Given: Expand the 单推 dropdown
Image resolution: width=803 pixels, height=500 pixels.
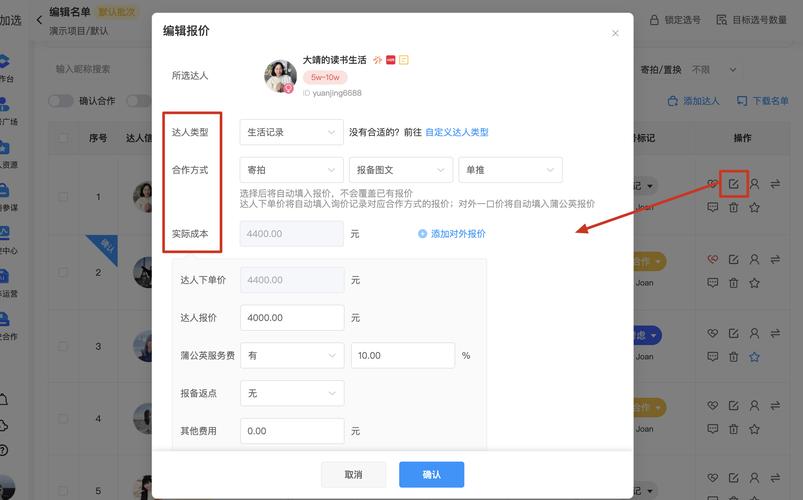Looking at the screenshot, I should click(510, 170).
